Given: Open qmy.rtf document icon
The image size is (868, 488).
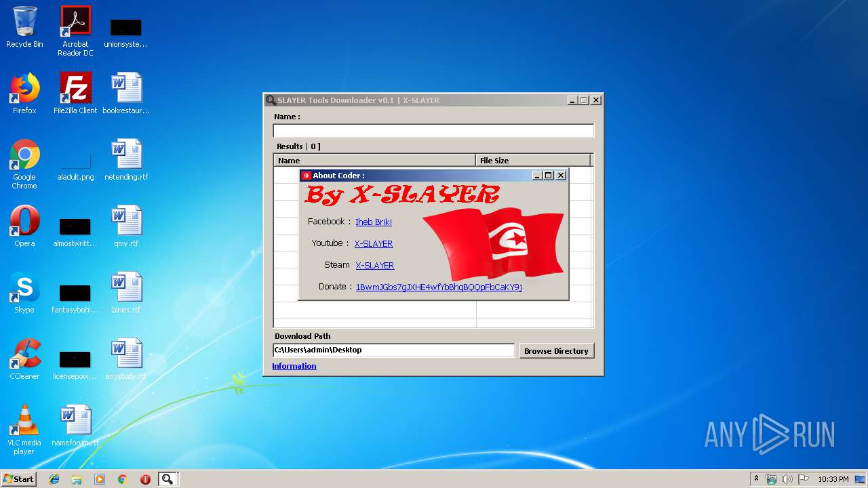Looking at the screenshot, I should tap(126, 226).
